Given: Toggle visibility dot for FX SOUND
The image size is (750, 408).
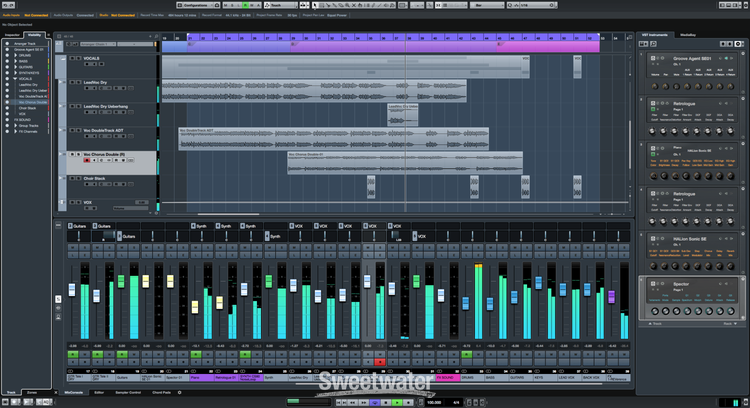Looking at the screenshot, I should 7,120.
